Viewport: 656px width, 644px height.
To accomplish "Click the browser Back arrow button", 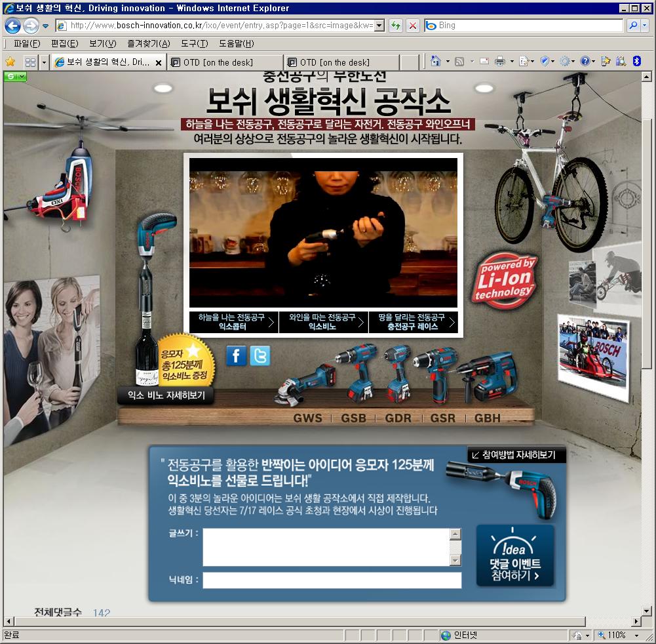I will pyautogui.click(x=13, y=26).
